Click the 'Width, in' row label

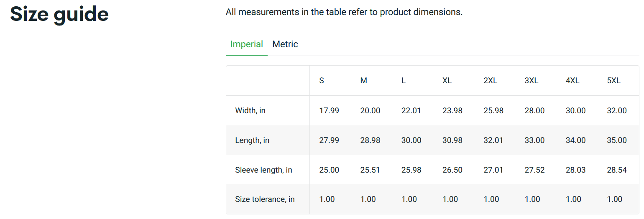click(250, 111)
